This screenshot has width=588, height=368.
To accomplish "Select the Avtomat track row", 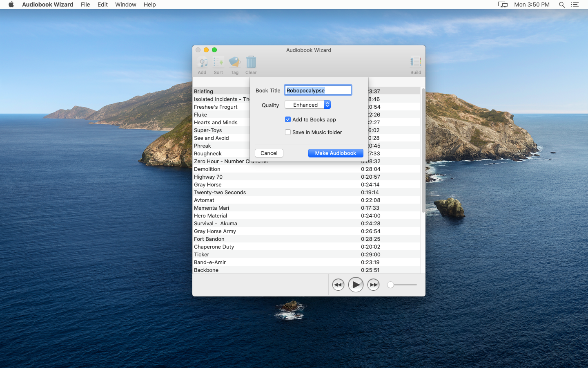I will tap(306, 200).
